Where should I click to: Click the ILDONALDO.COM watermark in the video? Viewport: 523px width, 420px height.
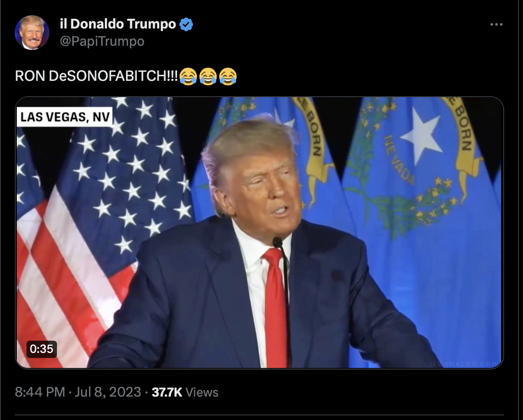(x=463, y=364)
